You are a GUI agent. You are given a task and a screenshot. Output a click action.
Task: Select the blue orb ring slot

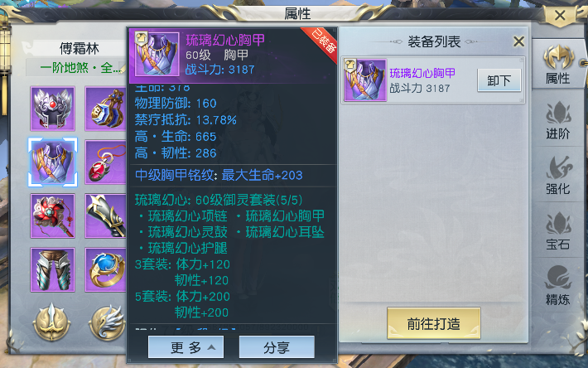pos(106,269)
